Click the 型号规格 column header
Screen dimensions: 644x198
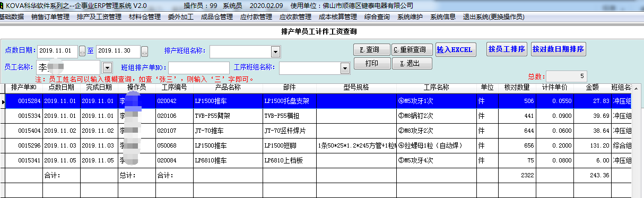click(356, 87)
